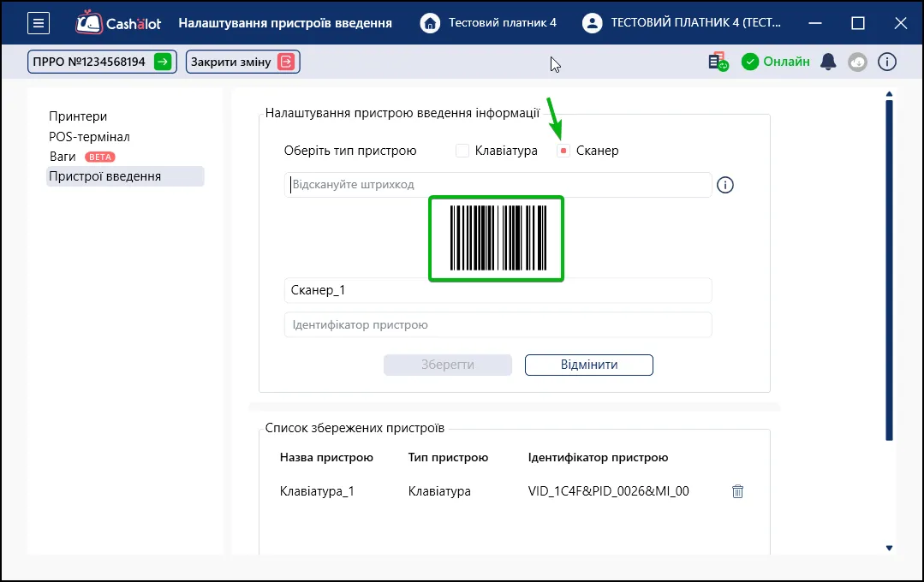Image resolution: width=924 pixels, height=582 pixels.
Task: Click scrollbar down arrow
Action: click(x=889, y=548)
